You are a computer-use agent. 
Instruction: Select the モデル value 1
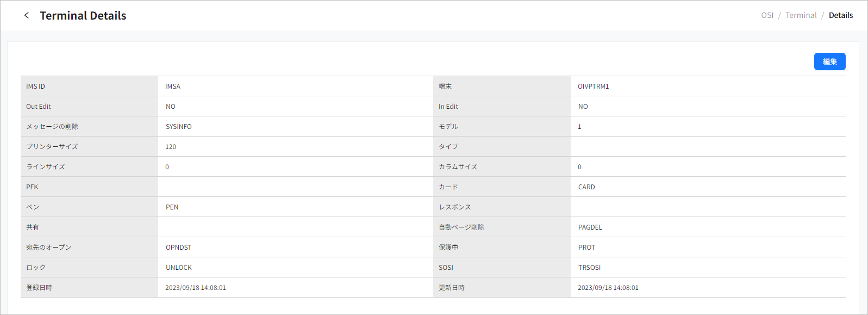(579, 127)
